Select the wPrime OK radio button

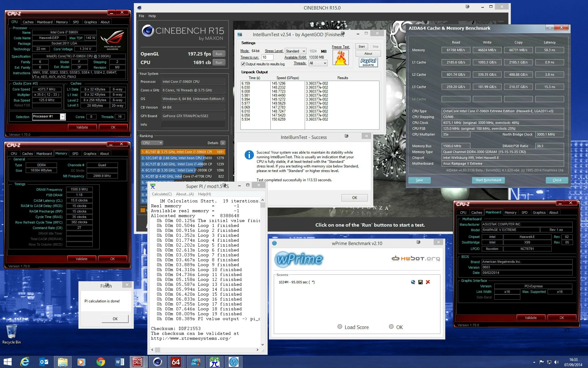coord(391,327)
